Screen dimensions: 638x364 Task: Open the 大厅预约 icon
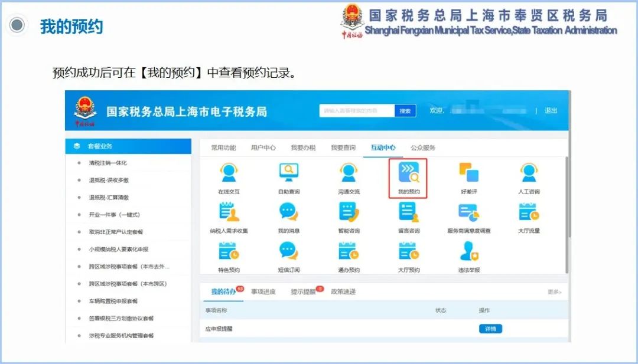409,251
